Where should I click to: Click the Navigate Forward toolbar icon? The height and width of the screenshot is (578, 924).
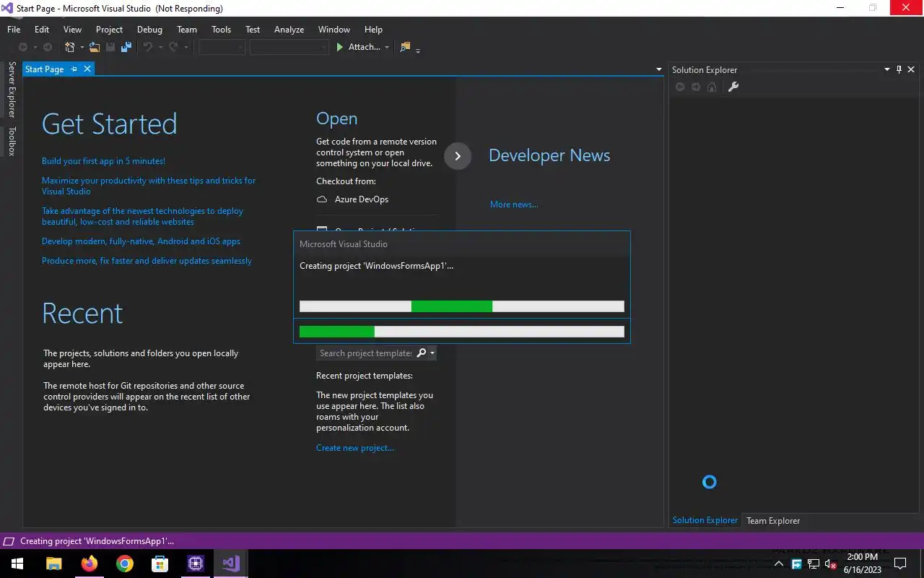click(48, 47)
